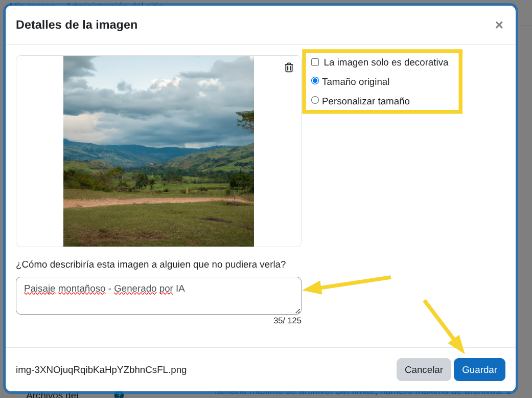532x398 pixels.
Task: Click the question mark help icon beside 'Archivos del'
Action: 119,395
